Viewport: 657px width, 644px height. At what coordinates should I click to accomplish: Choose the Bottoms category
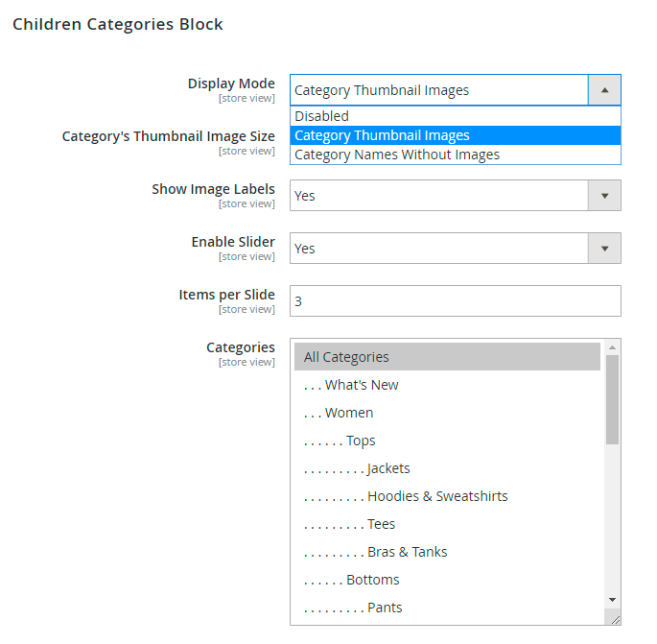click(x=372, y=580)
